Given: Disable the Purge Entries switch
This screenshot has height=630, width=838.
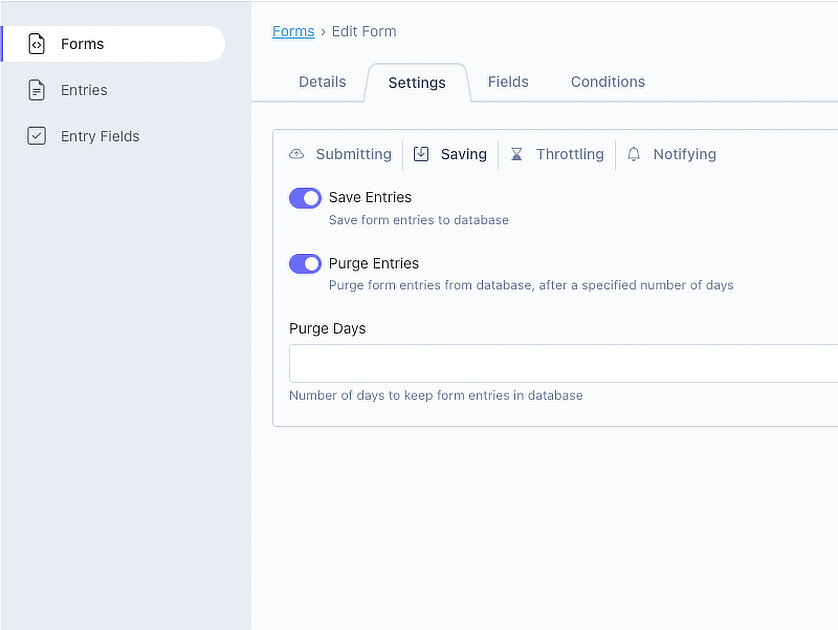Looking at the screenshot, I should pyautogui.click(x=305, y=263).
